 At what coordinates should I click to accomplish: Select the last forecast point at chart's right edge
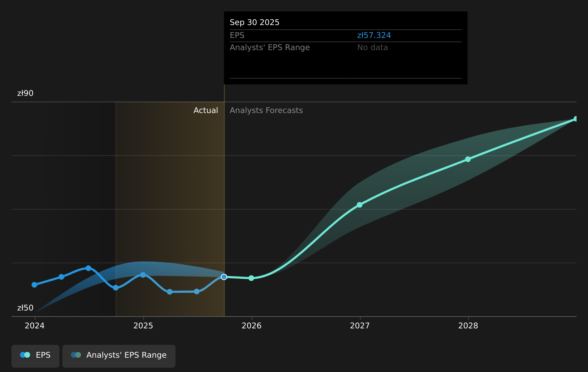point(576,119)
